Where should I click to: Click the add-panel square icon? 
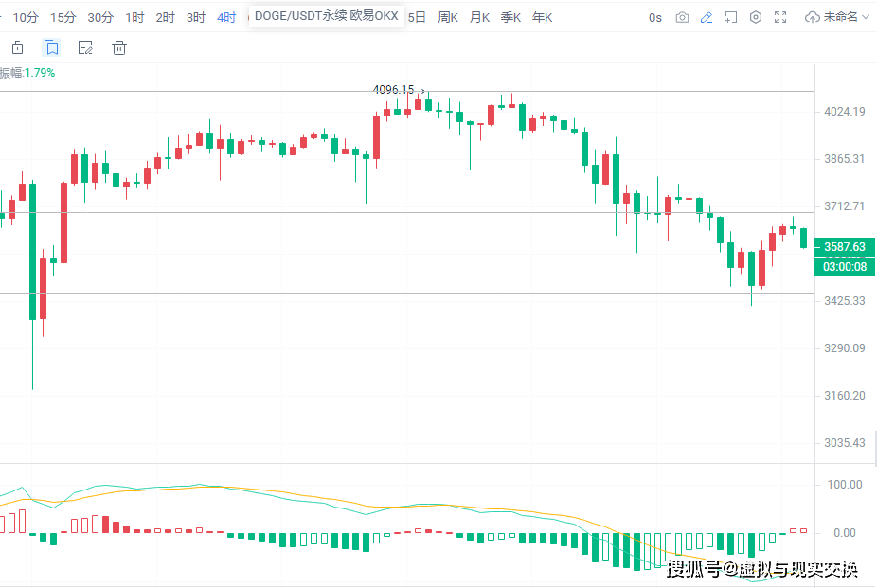click(730, 17)
